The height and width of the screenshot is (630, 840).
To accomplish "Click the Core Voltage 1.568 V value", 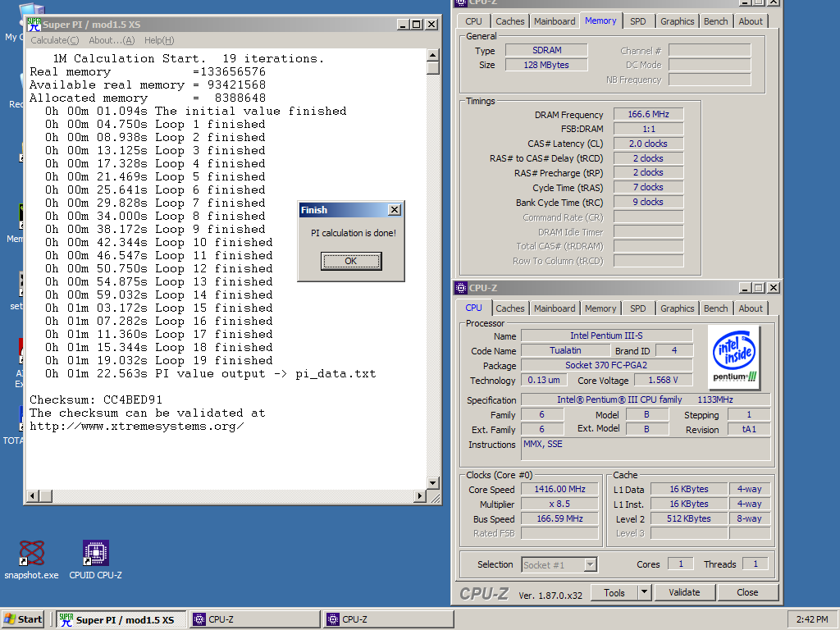I will coord(663,380).
